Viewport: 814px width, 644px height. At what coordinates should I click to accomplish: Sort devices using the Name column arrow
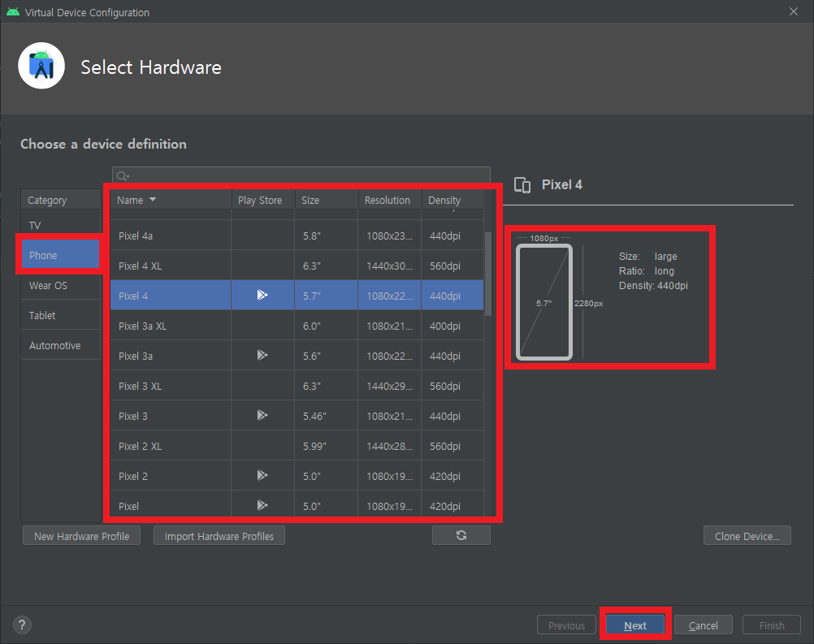[x=153, y=200]
